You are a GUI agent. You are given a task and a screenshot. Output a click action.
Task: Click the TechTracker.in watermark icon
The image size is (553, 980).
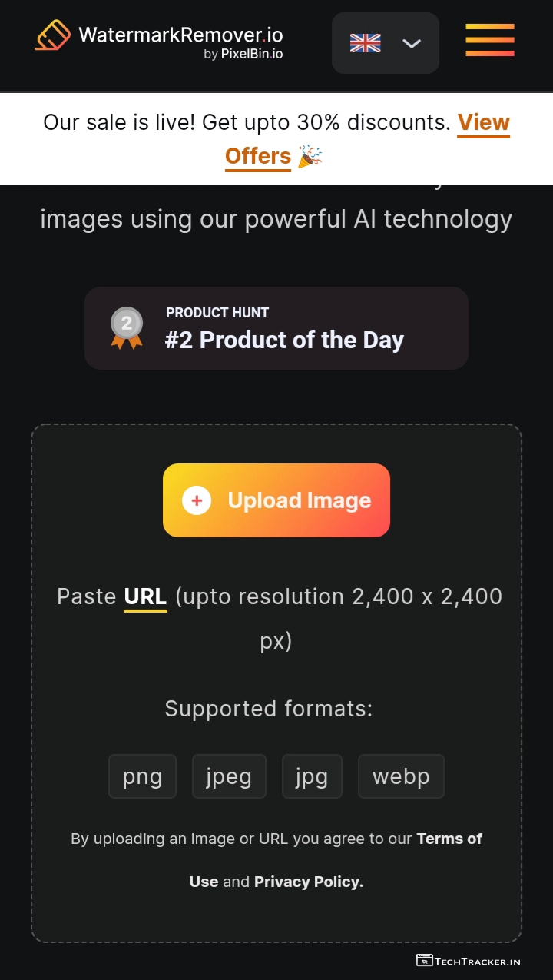pos(424,960)
